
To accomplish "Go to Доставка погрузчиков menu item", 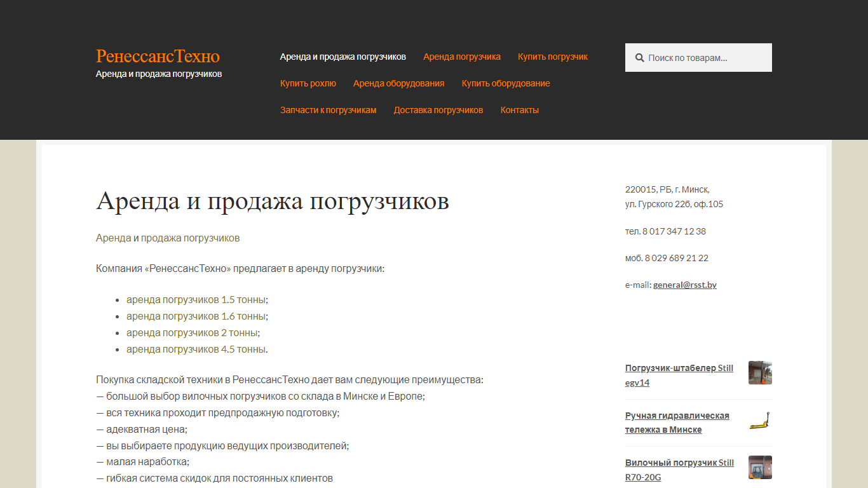I will 438,110.
